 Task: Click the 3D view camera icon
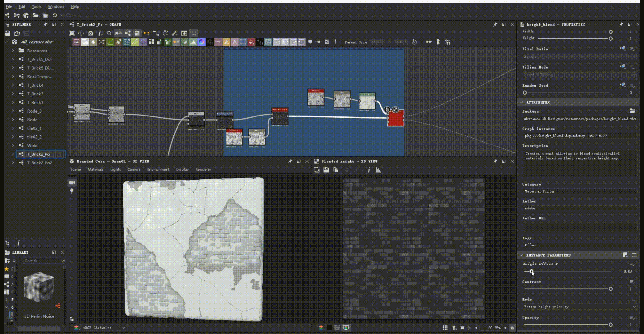tap(72, 182)
